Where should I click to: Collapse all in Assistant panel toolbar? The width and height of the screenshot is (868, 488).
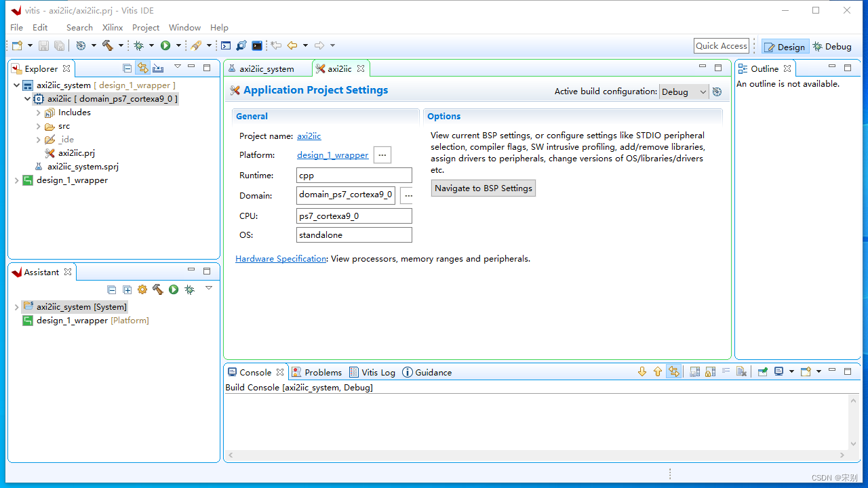[112, 289]
